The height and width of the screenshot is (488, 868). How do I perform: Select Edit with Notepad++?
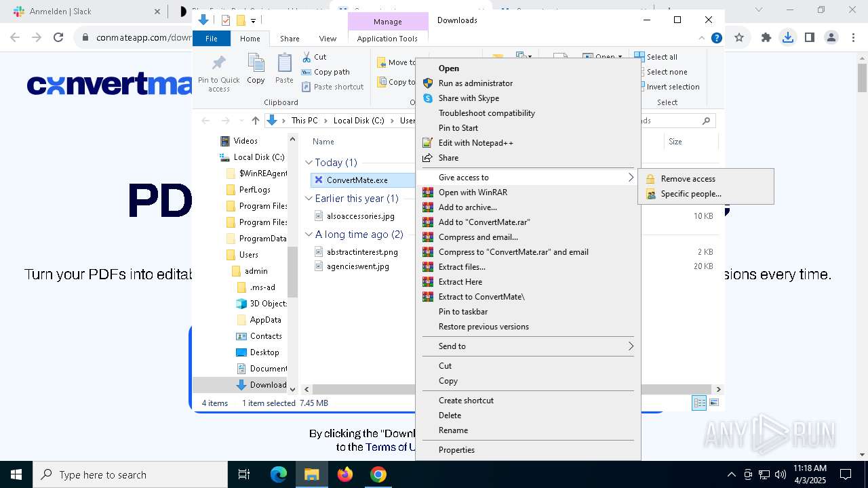pos(528,143)
